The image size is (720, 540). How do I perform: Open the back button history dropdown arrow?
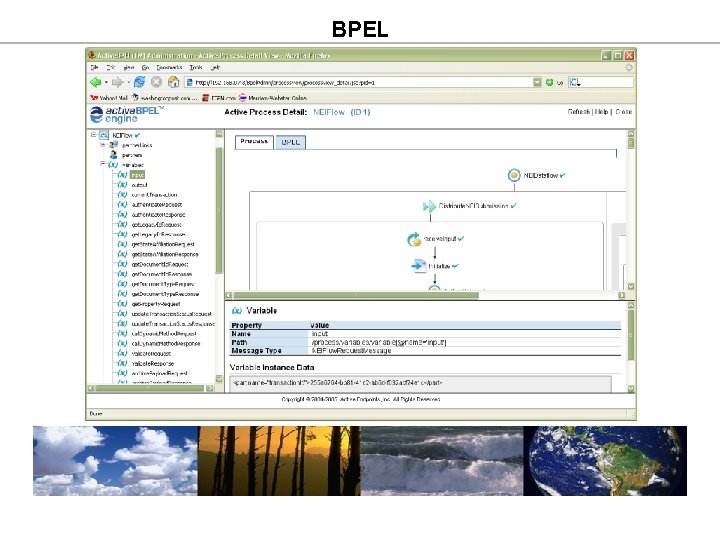coord(106,83)
